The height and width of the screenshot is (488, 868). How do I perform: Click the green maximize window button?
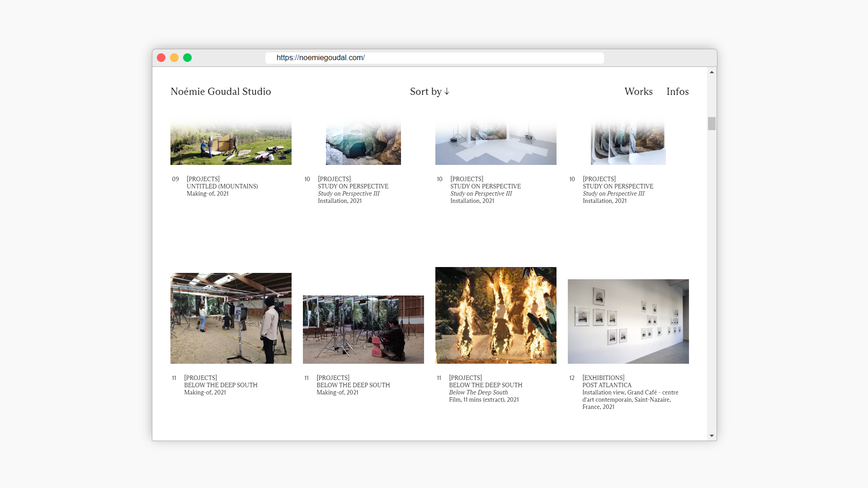tap(187, 58)
